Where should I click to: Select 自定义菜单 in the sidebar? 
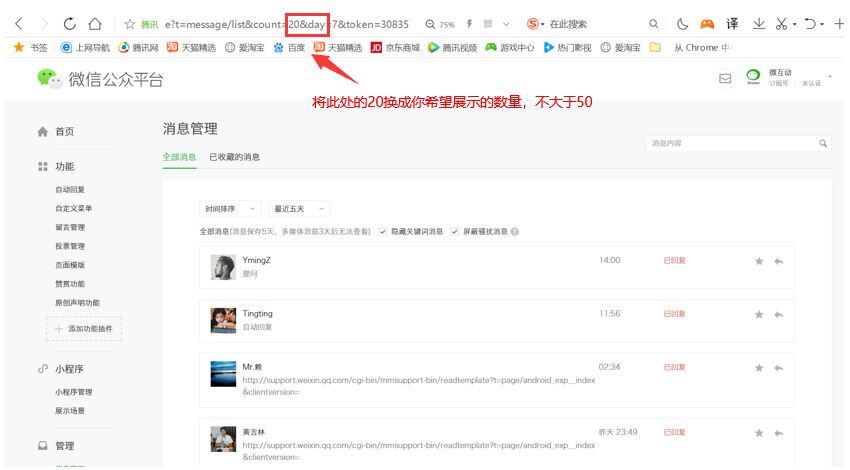(73, 208)
